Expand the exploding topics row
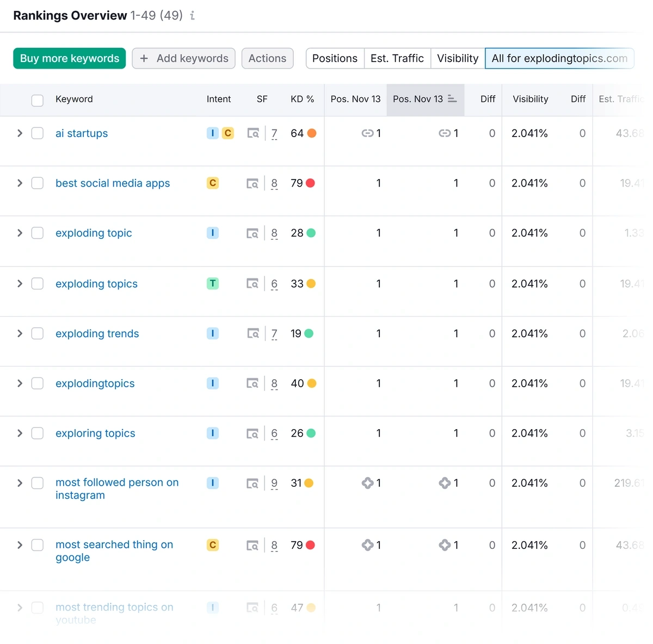The image size is (653, 644). [x=20, y=283]
